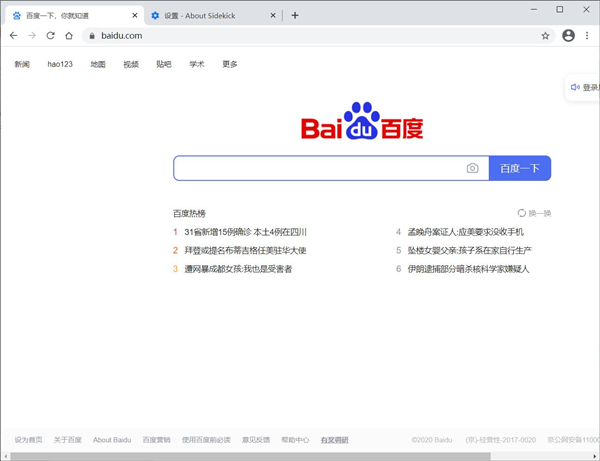Click the home icon in toolbar
This screenshot has height=461, width=600.
point(69,35)
